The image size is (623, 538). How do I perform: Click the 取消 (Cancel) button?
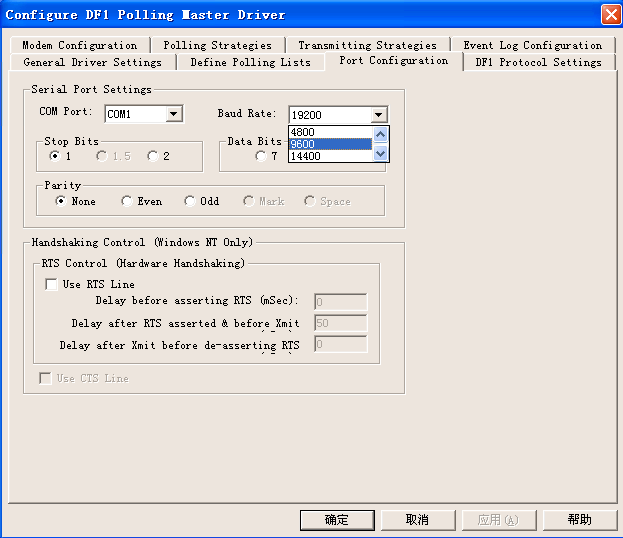pyautogui.click(x=417, y=520)
